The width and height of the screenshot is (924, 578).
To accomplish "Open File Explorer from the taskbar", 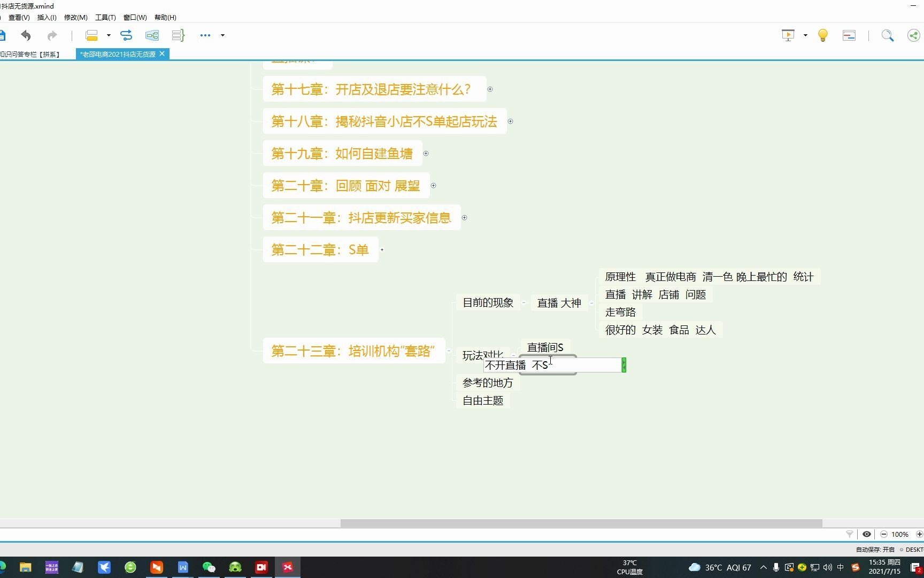I will pos(26,567).
